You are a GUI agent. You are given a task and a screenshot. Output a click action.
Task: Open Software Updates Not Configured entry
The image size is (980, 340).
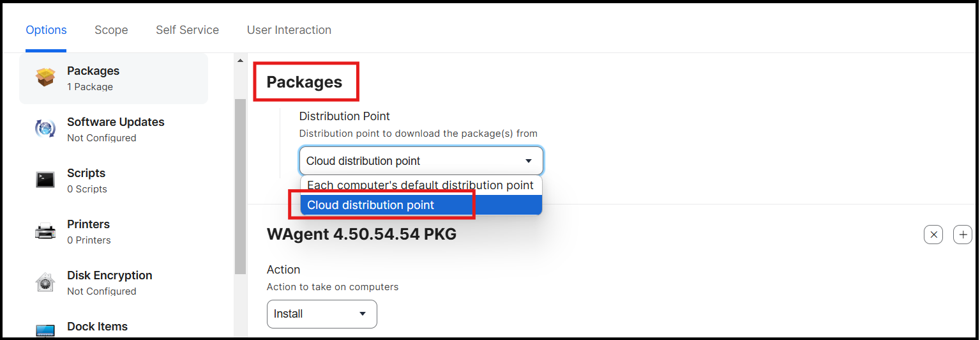coord(114,129)
